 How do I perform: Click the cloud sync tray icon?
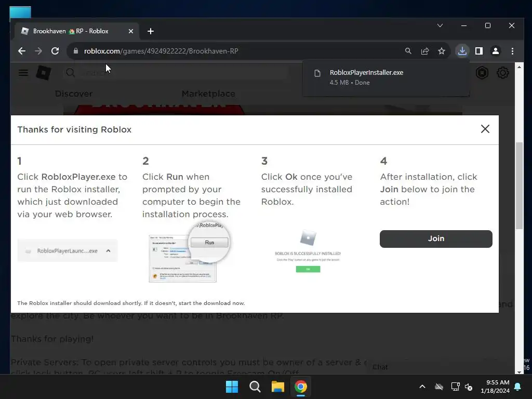439,387
